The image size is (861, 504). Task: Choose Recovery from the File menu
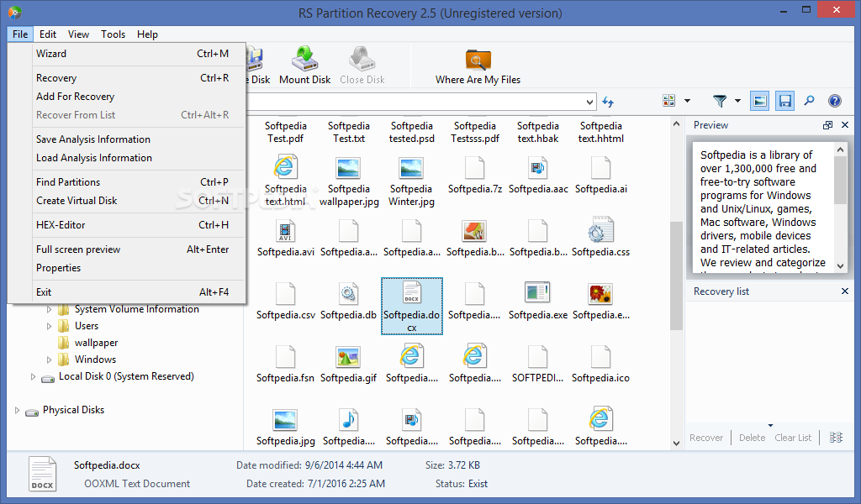click(127, 78)
